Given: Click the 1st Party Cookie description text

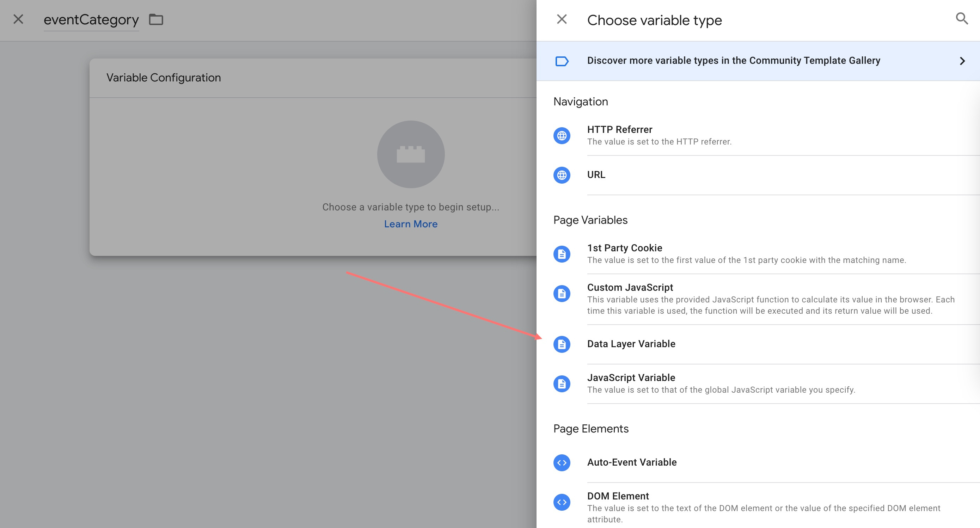Looking at the screenshot, I should point(746,260).
